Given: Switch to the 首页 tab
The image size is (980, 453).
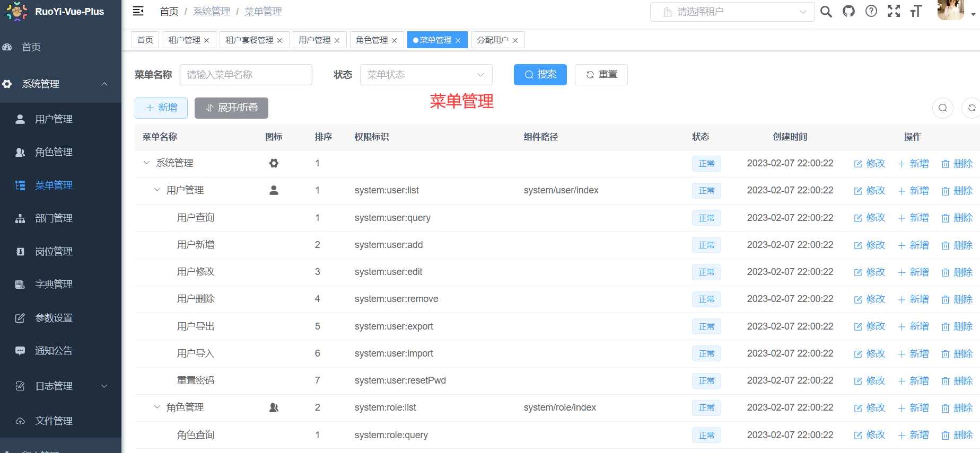Looking at the screenshot, I should point(145,40).
